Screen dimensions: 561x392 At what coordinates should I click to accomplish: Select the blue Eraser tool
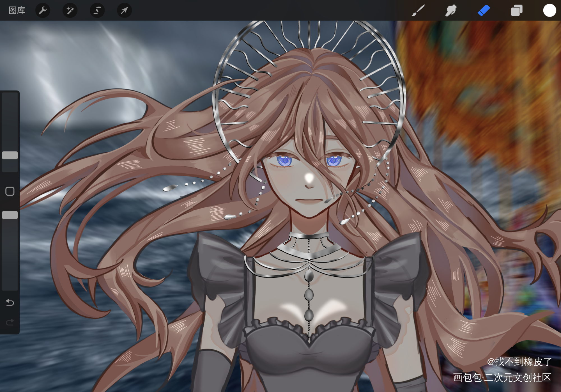[x=484, y=10]
